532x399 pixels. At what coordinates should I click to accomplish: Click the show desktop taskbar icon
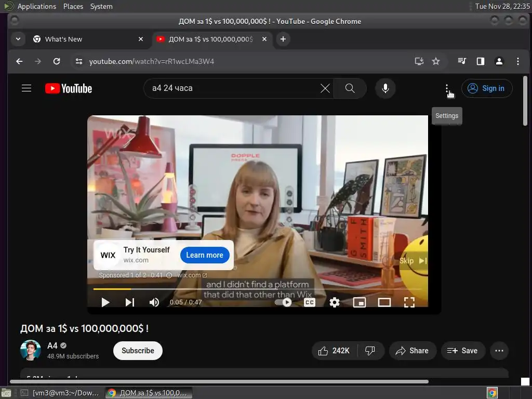click(6, 393)
